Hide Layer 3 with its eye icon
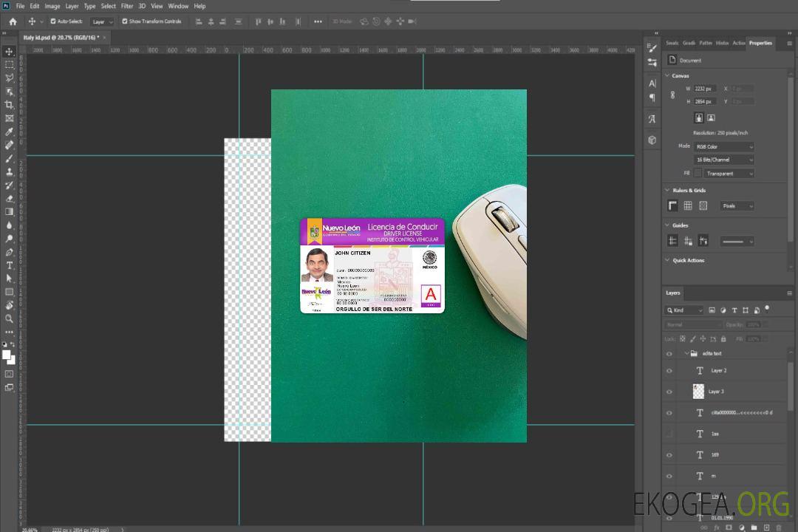The height and width of the screenshot is (532, 798). (x=669, y=392)
